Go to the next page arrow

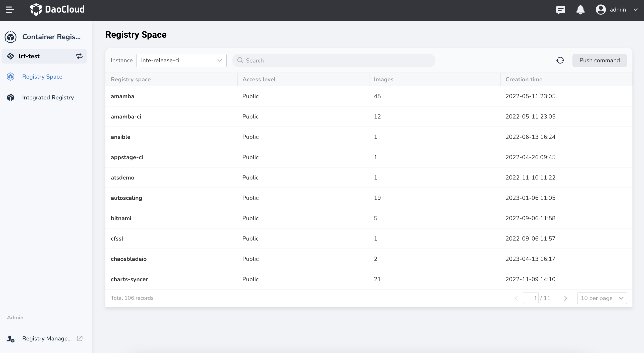tap(565, 298)
